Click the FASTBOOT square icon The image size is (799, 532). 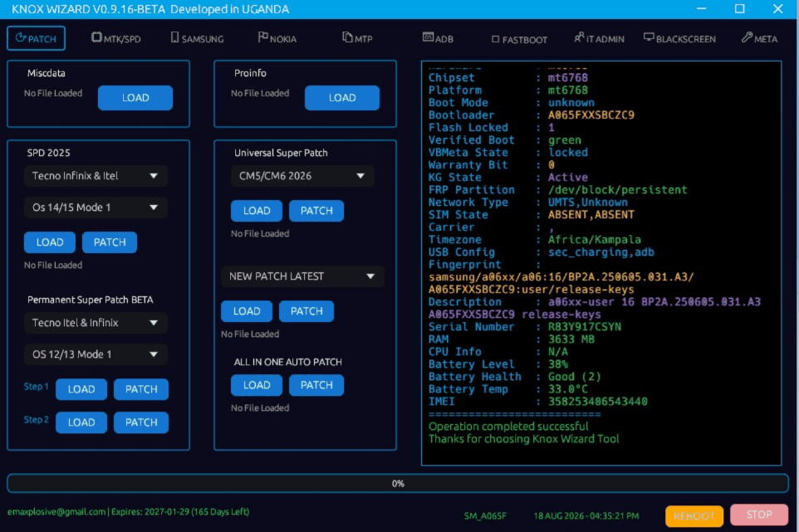click(x=495, y=39)
